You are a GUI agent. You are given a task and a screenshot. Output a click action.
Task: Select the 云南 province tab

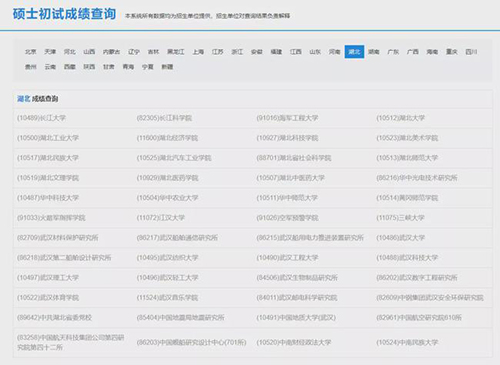click(50, 67)
